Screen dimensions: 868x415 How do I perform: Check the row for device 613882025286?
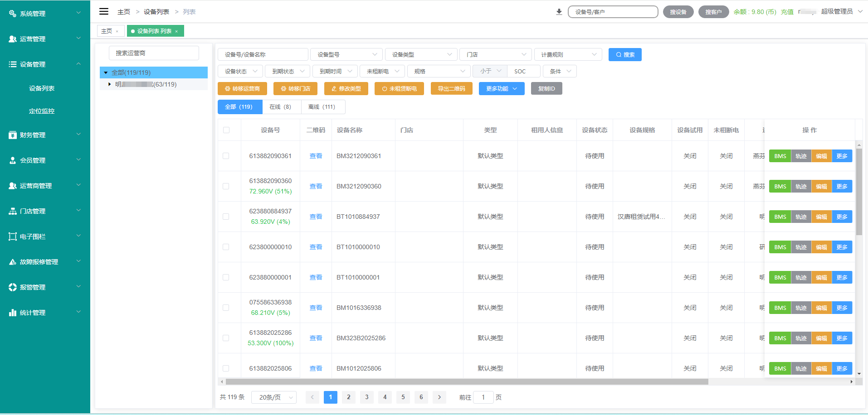tap(226, 338)
